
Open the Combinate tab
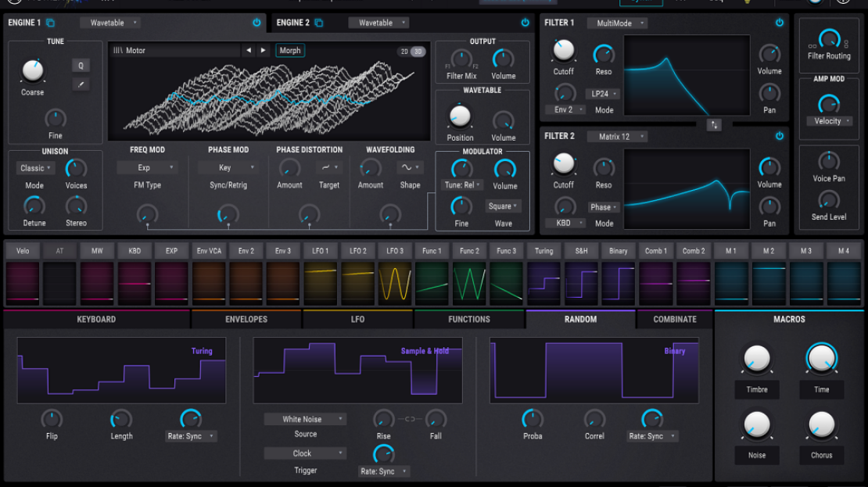click(675, 319)
